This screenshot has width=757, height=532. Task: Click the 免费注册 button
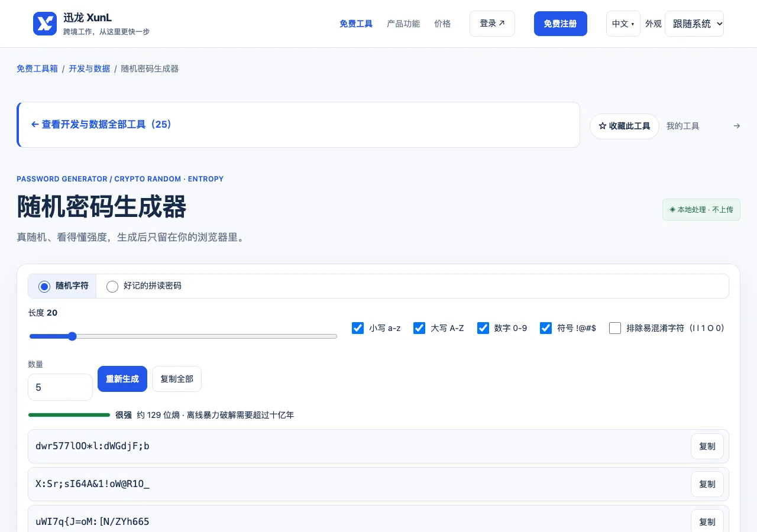561,24
